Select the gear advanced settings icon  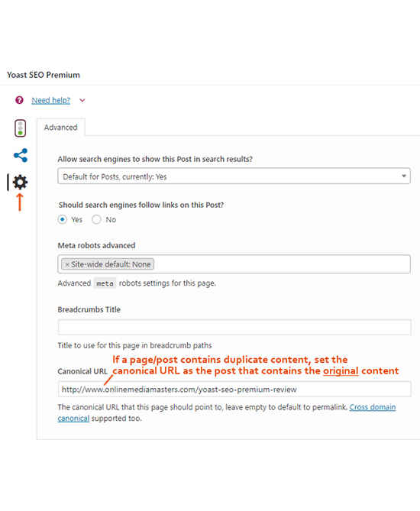(x=20, y=182)
